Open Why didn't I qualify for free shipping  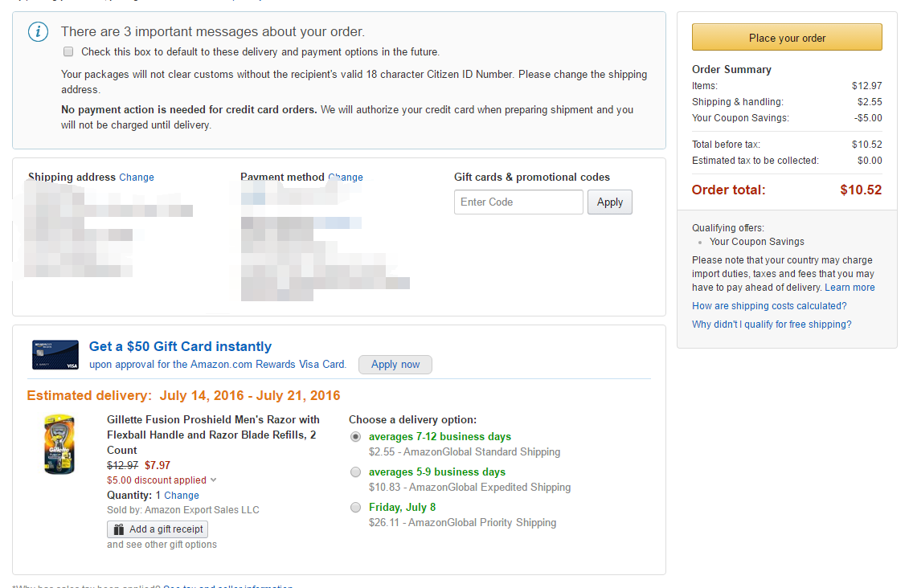[772, 325]
